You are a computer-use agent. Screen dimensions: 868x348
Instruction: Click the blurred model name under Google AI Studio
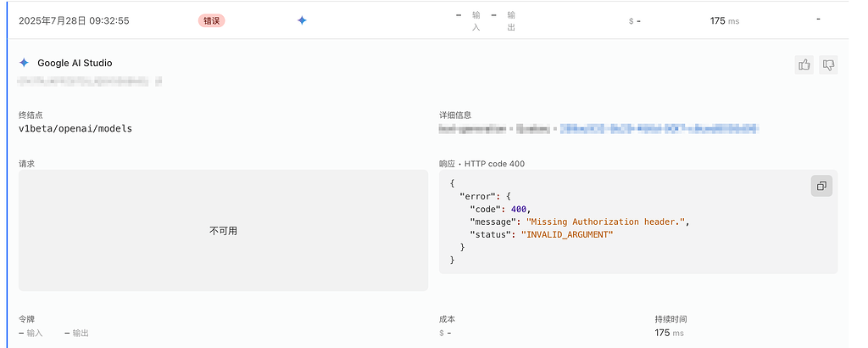tap(90, 81)
